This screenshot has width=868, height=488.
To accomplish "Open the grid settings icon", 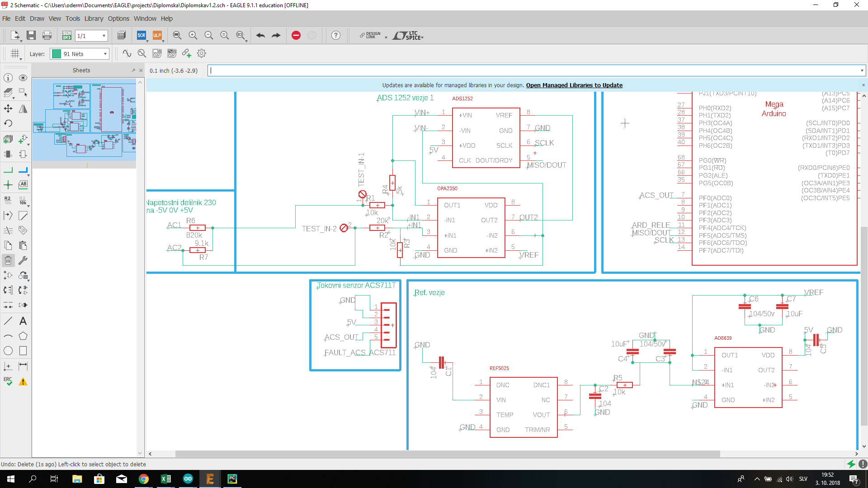I will click(x=15, y=53).
